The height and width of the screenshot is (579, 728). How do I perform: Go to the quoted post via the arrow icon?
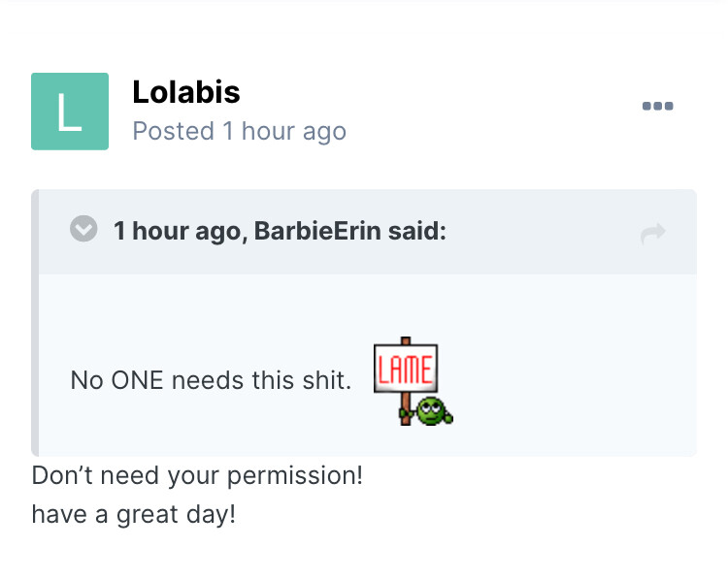pyautogui.click(x=653, y=233)
